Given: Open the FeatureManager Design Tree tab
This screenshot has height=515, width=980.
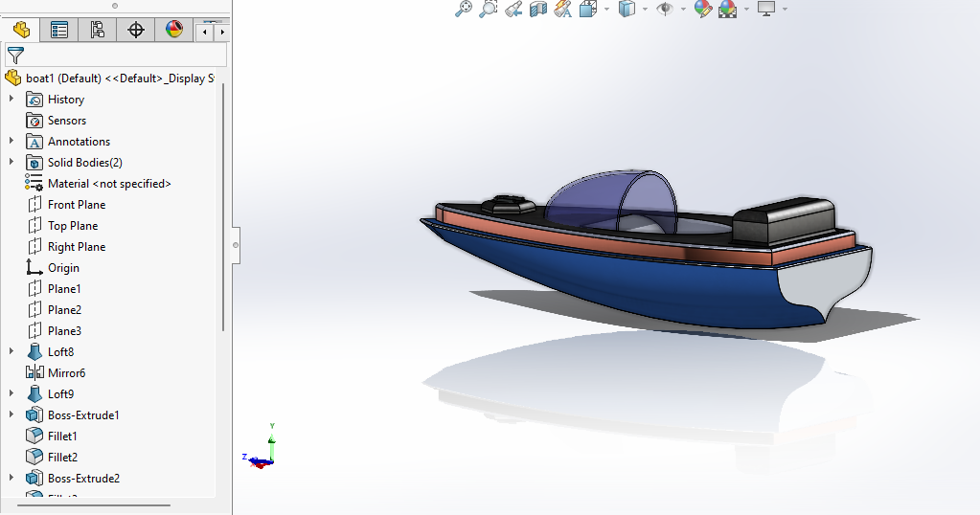Looking at the screenshot, I should (21, 30).
